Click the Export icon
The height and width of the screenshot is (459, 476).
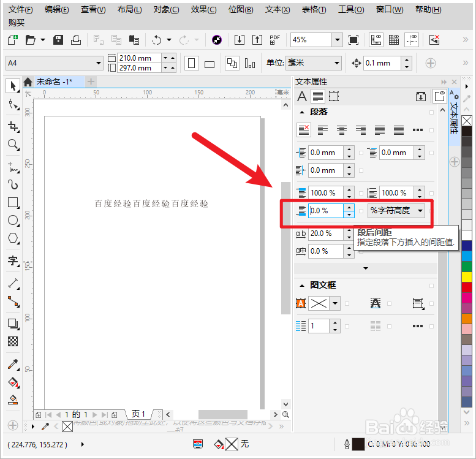(257, 40)
